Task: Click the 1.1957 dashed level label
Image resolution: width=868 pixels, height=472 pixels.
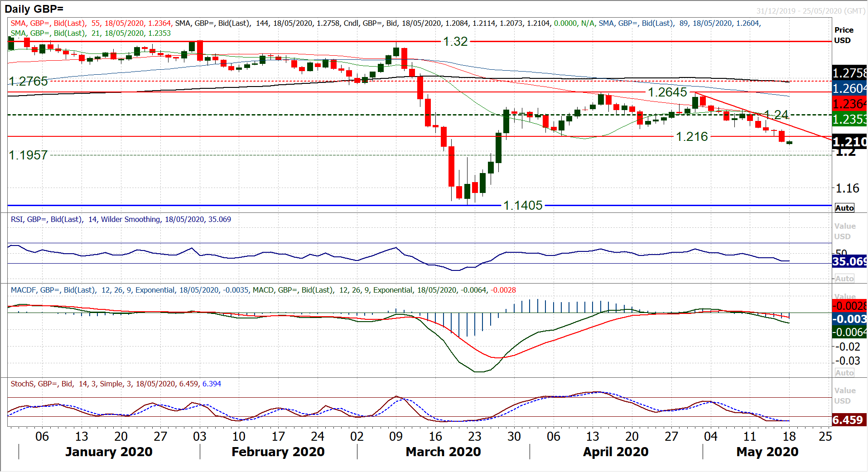Action: pos(28,155)
